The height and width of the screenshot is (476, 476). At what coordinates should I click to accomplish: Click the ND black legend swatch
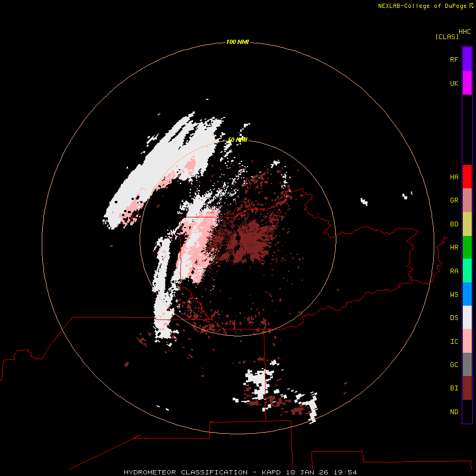pos(467,411)
